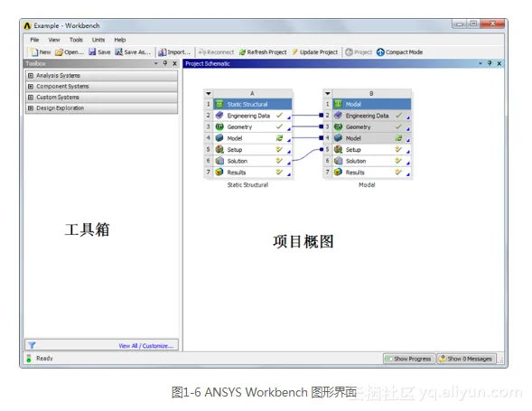The image size is (532, 411).
Task: Pin the Project Schematic panel
Action: tap(490, 63)
